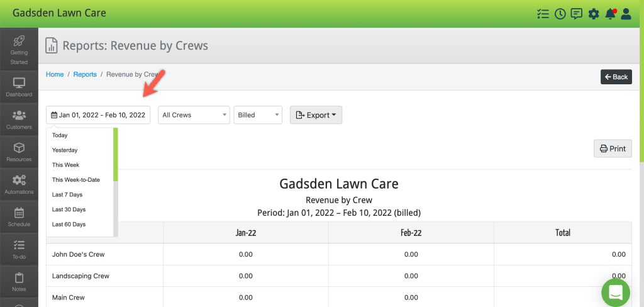Viewport: 644px width, 307px height.
Task: Open the notifications bell
Action: pos(610,14)
